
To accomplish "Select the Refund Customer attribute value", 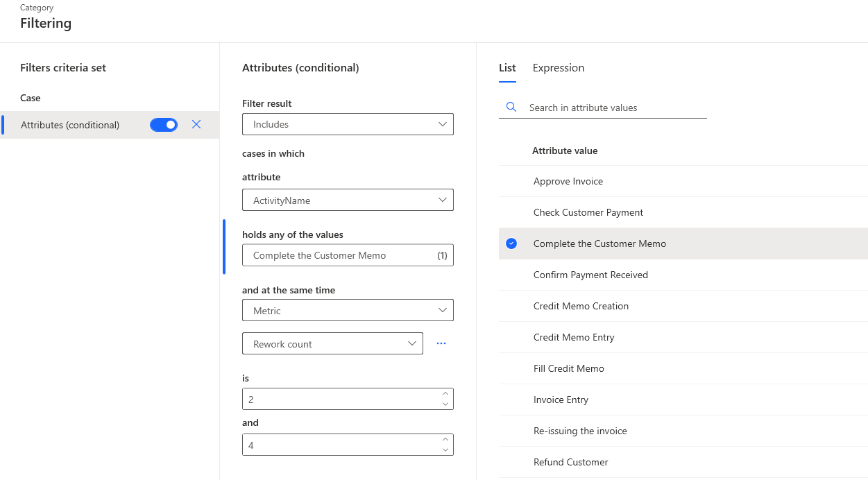I will click(571, 462).
